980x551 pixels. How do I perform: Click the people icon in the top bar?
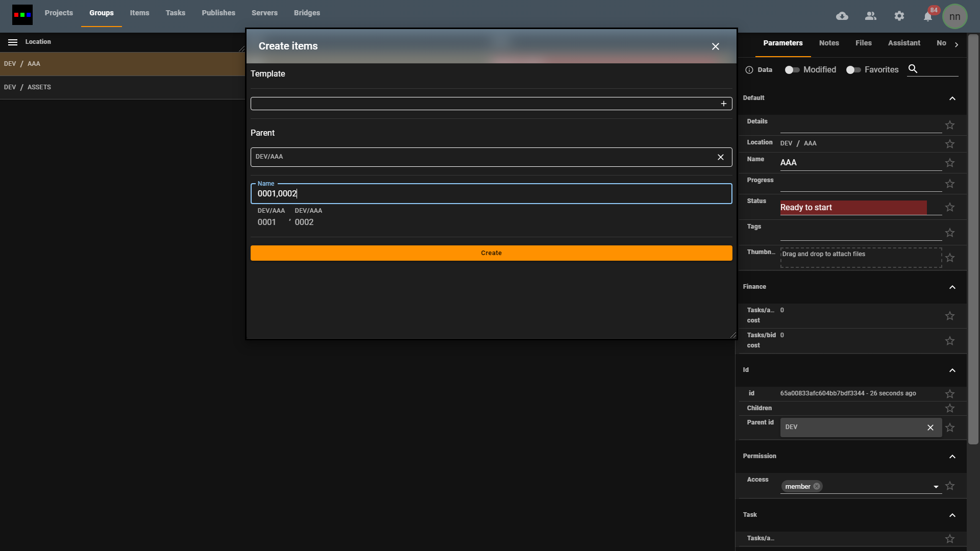tap(871, 16)
